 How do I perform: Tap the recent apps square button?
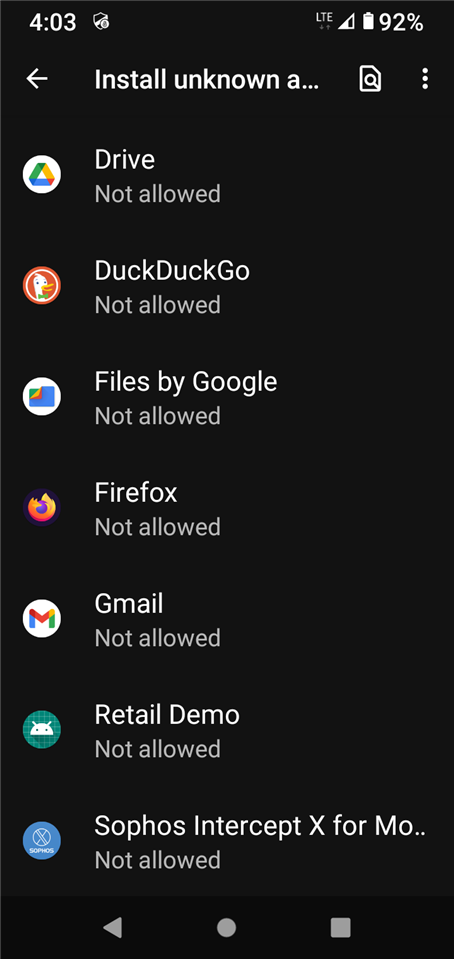pos(340,928)
